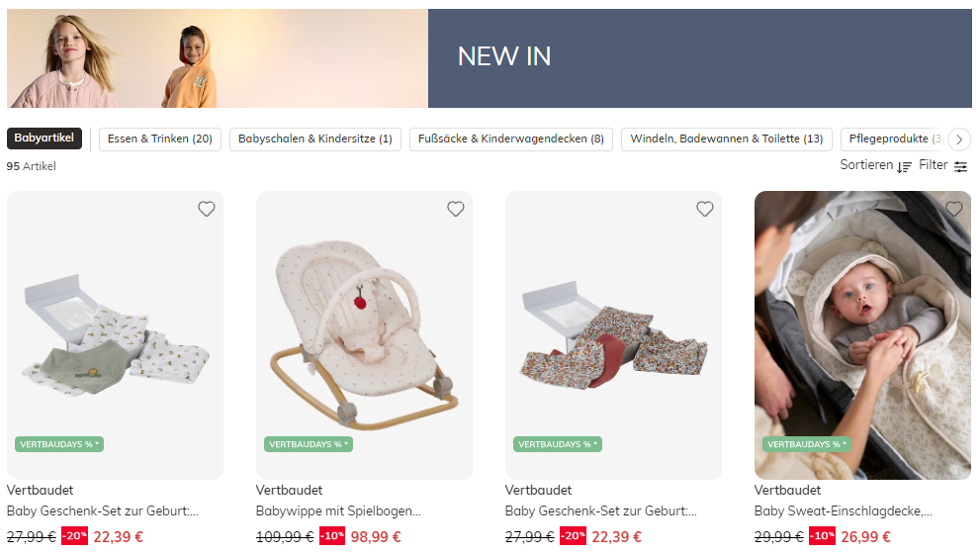Viewport: 980px width, 555px height.
Task: Click the sort descending icon
Action: click(905, 167)
